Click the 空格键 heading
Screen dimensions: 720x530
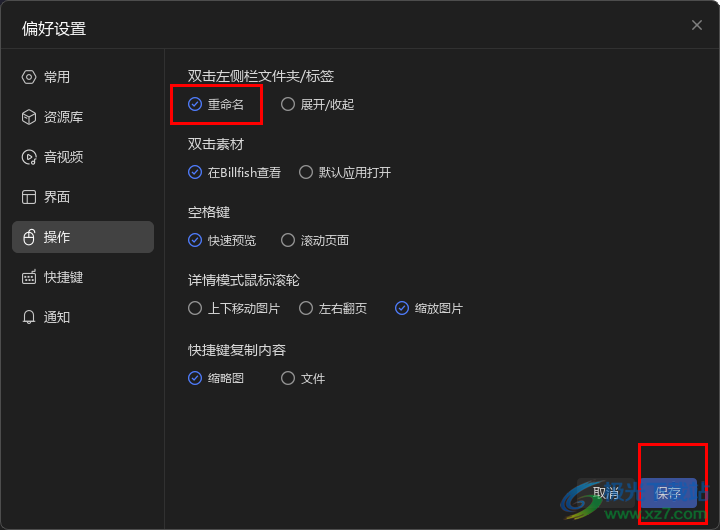pyautogui.click(x=209, y=212)
